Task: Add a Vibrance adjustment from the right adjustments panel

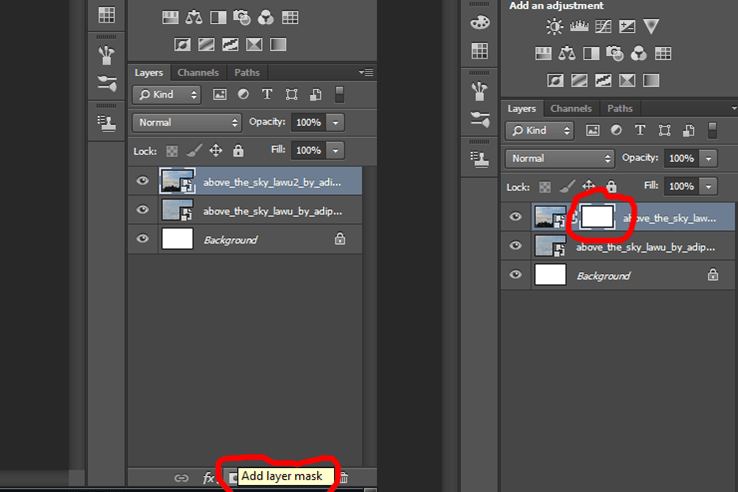Action: [x=651, y=26]
